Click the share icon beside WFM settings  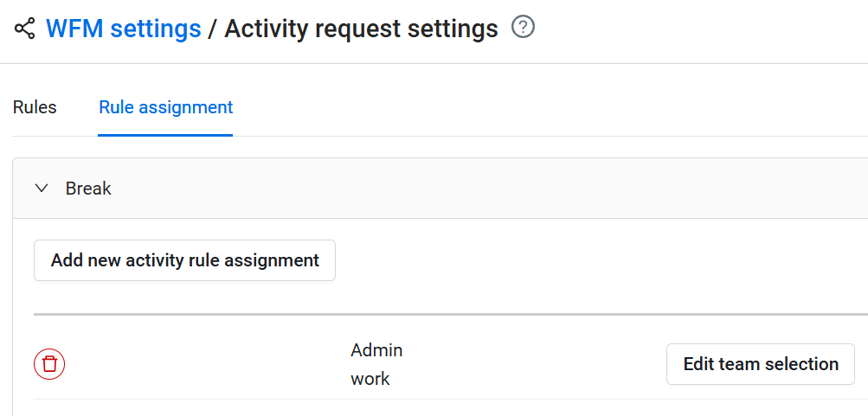pos(25,29)
